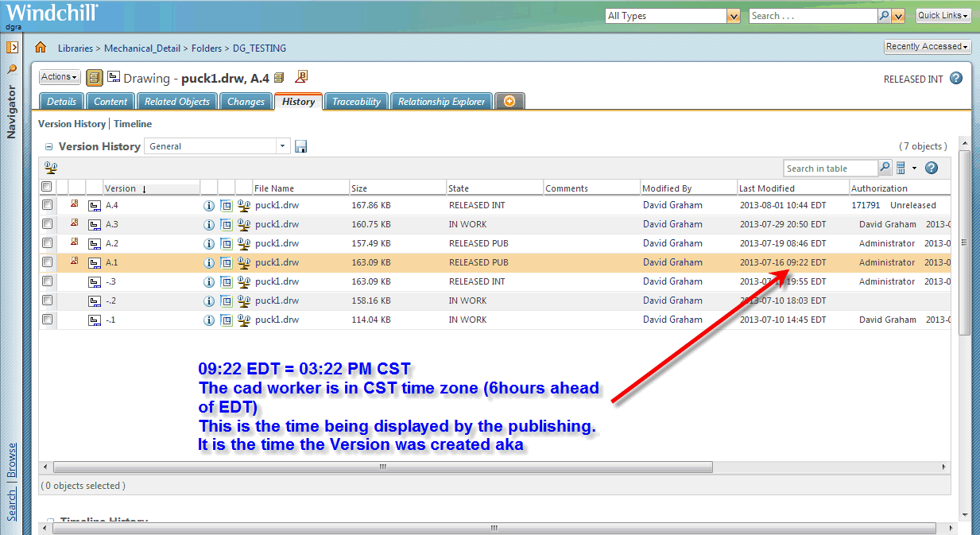
Task: Check the box for version A.2
Action: pos(47,242)
